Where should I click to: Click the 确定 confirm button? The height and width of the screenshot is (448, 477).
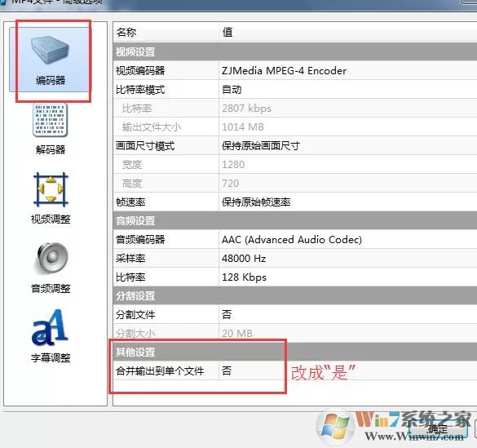[438, 429]
